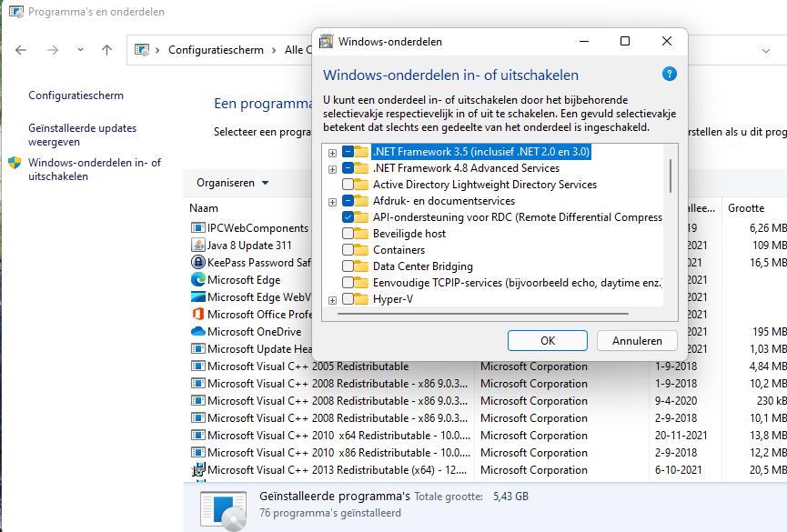Click the Visual C++ 2013 Redistributable (x64) icon
The image size is (787, 532).
[x=198, y=470]
